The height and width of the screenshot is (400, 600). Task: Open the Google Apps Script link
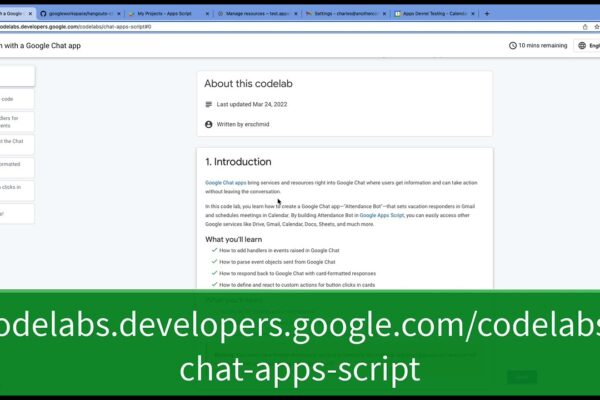coord(382,216)
